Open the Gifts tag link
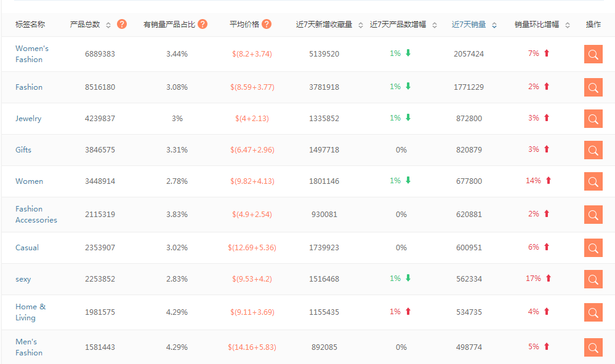Viewport: 615px width, 364px height. (23, 150)
